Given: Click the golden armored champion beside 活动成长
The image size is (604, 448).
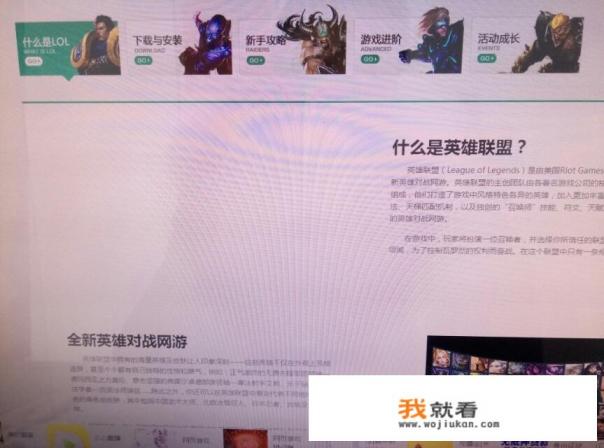Looking at the screenshot, I should click(x=553, y=42).
